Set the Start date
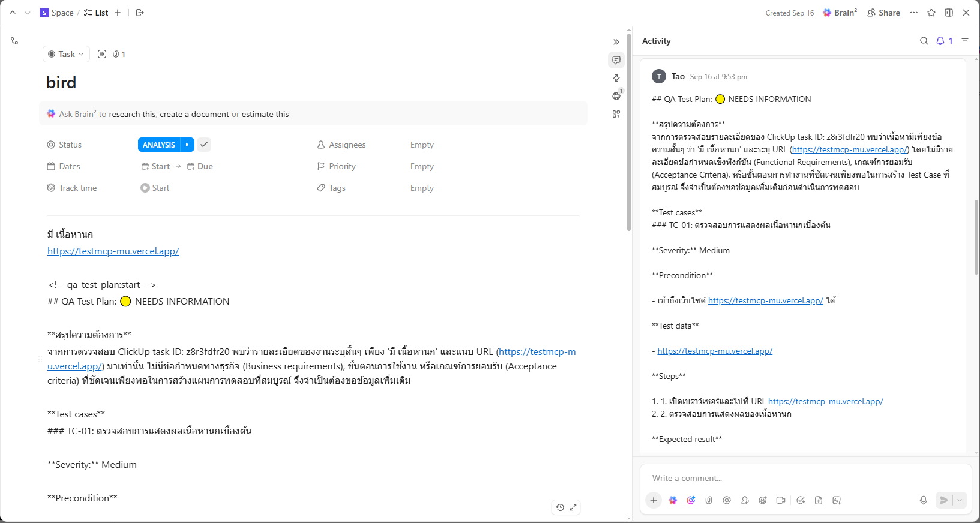The height and width of the screenshot is (523, 980). (x=155, y=166)
